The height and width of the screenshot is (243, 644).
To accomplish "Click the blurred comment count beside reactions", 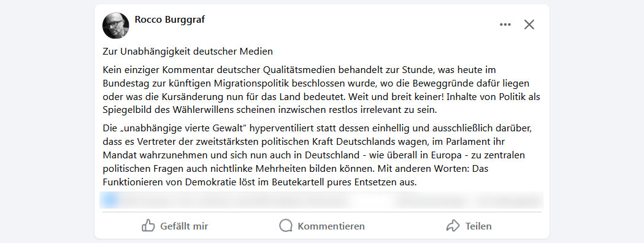I will click(x=430, y=201).
